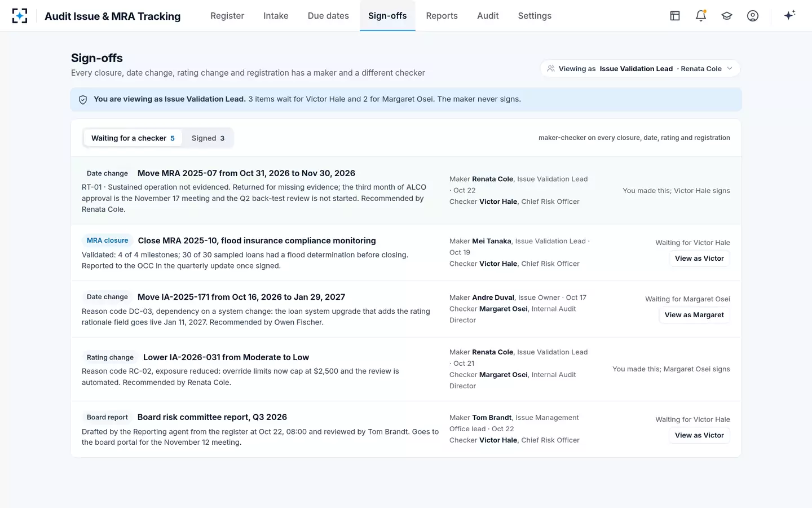Open the graduation cap learning icon
Image resolution: width=812 pixels, height=508 pixels.
pos(727,16)
